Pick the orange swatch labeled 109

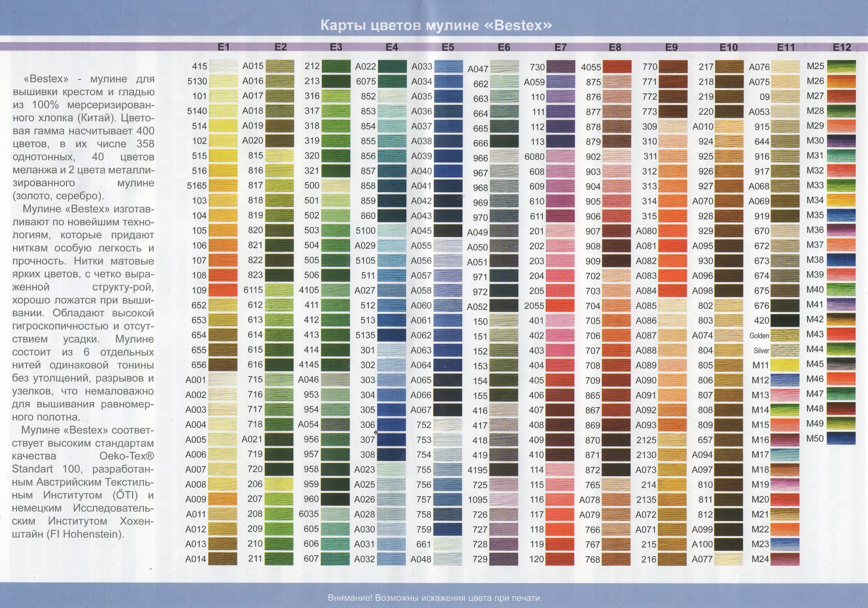[x=223, y=290]
